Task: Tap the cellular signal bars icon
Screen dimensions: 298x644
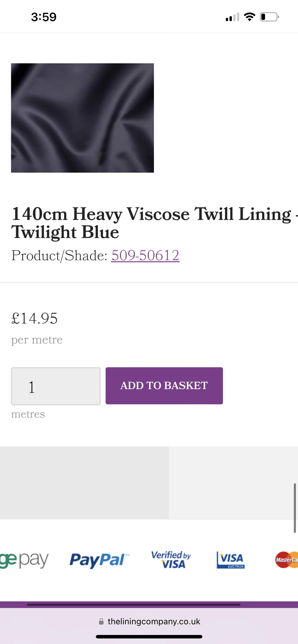Action: [233, 17]
